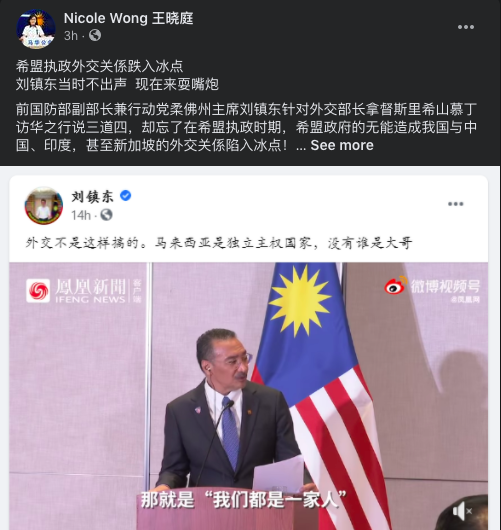This screenshot has height=530, width=501.
Task: Expand the post text via See more
Action: click(342, 145)
